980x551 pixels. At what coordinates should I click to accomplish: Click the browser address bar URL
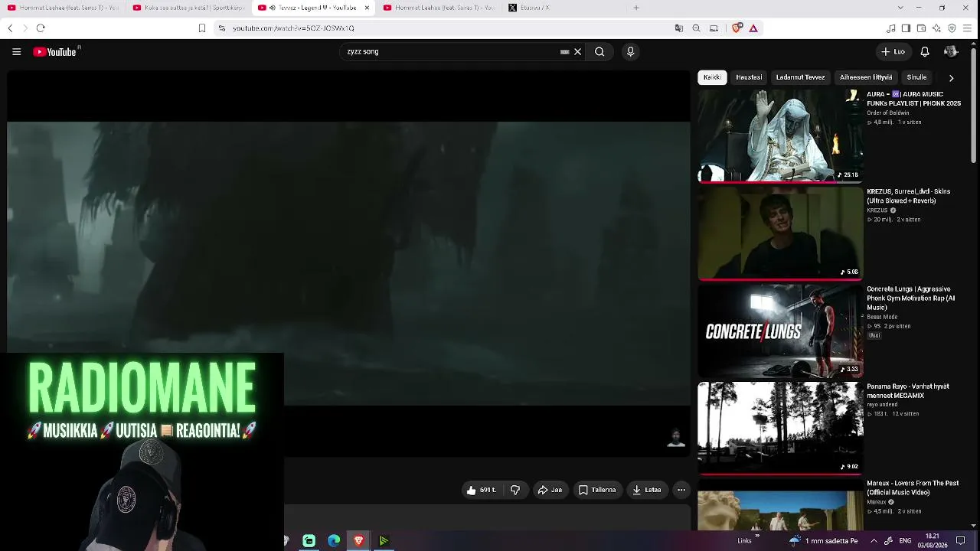(293, 28)
